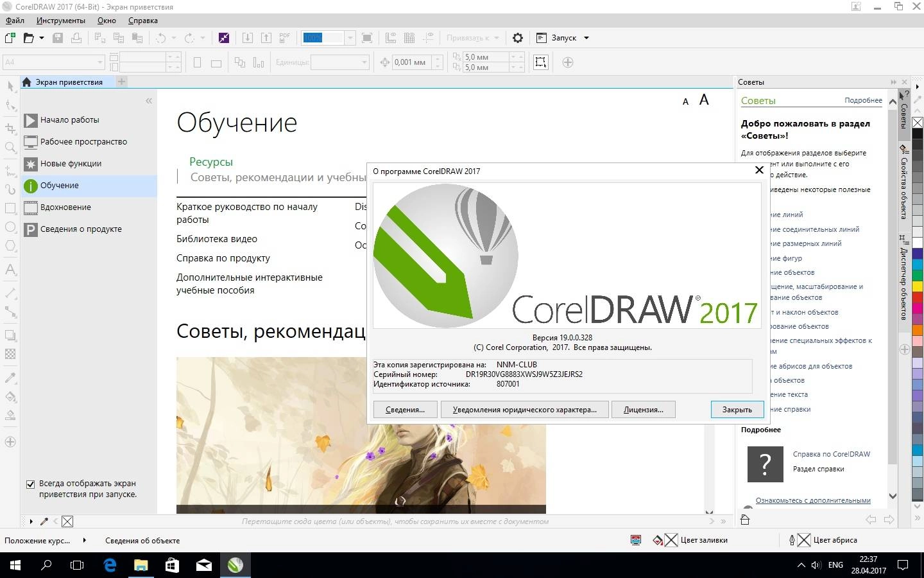The width and height of the screenshot is (924, 578).
Task: Expand the cursor position status arrow
Action: [85, 540]
